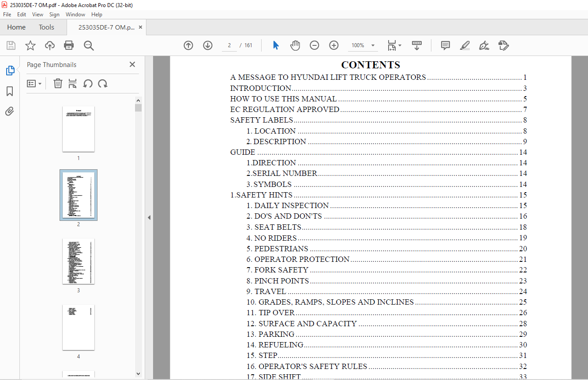Open the Bookmarks sidebar panel

pos(10,91)
